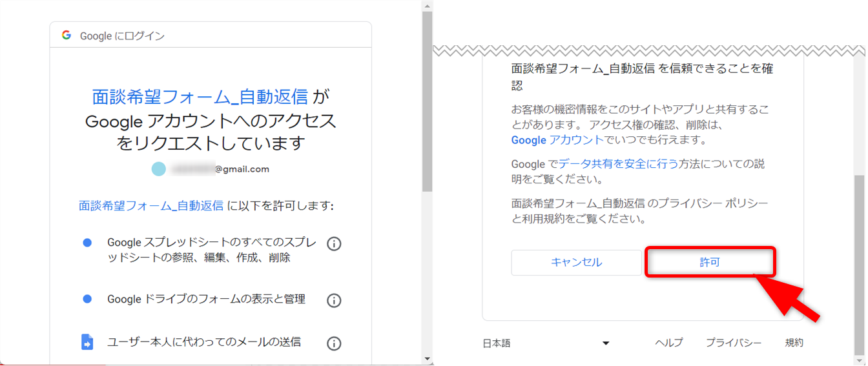Click the scroll up arrow of left scrollbar

click(427, 6)
